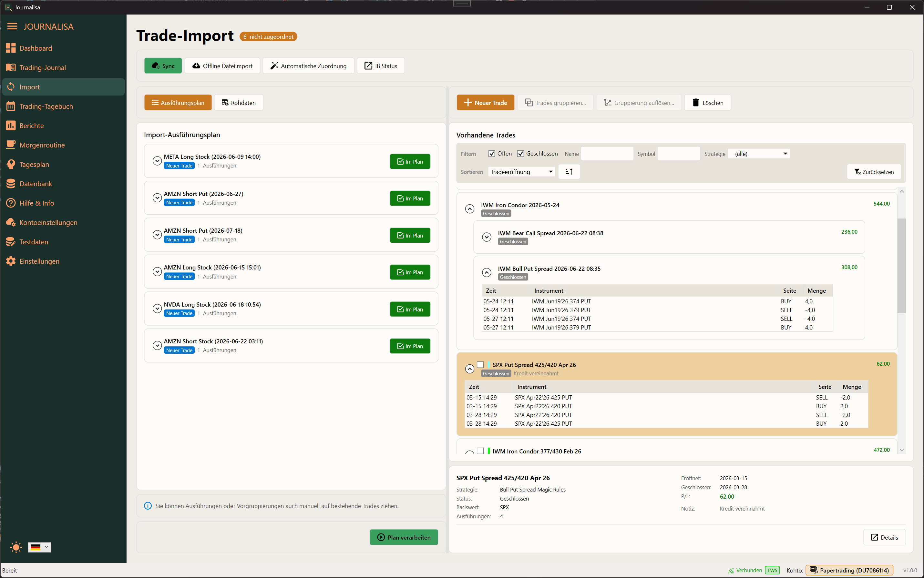924x578 pixels.
Task: Click Zurücksetzen filter reset button
Action: (x=874, y=172)
